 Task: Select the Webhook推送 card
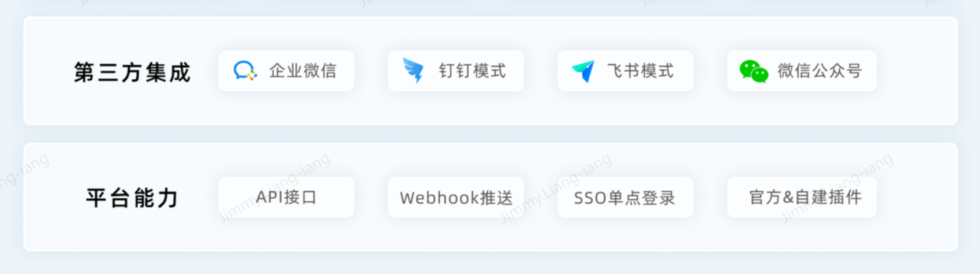[456, 197]
